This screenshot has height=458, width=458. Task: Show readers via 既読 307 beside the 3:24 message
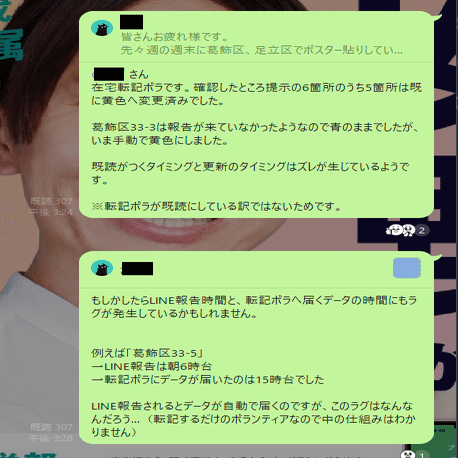(51, 201)
